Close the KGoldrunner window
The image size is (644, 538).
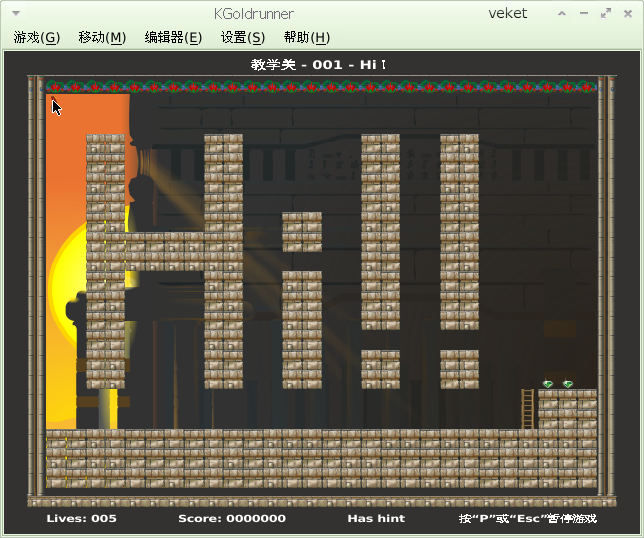pos(628,14)
